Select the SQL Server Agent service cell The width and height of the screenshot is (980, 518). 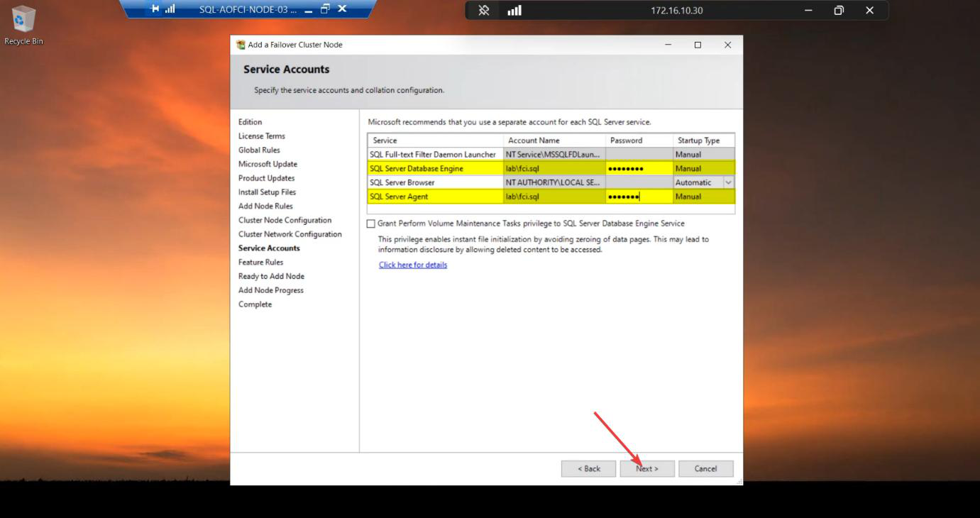click(435, 197)
